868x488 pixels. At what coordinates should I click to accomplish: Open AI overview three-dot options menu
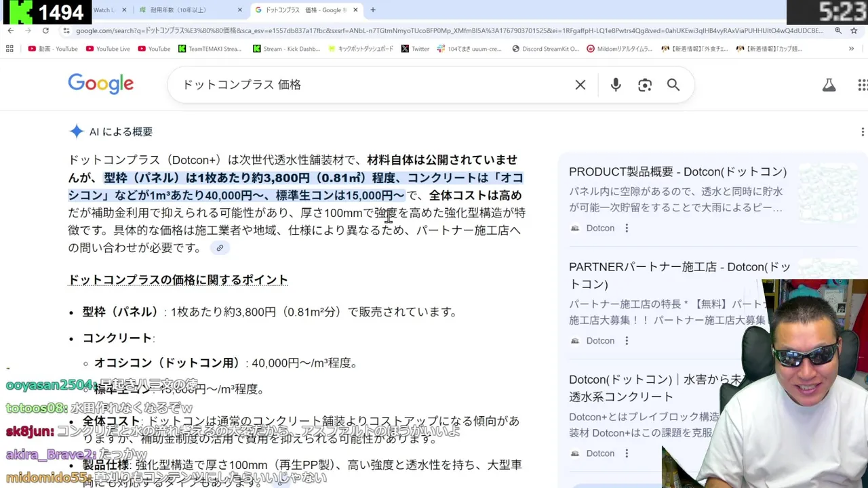(x=863, y=131)
